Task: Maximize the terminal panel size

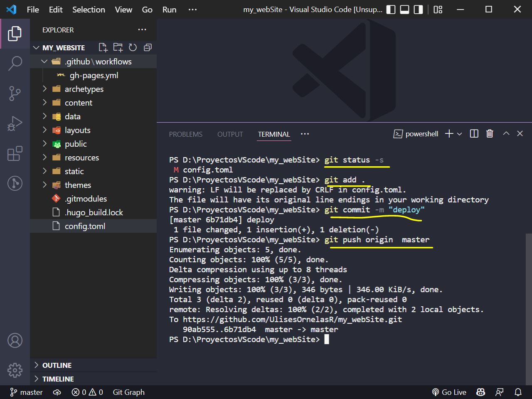Action: (x=506, y=133)
